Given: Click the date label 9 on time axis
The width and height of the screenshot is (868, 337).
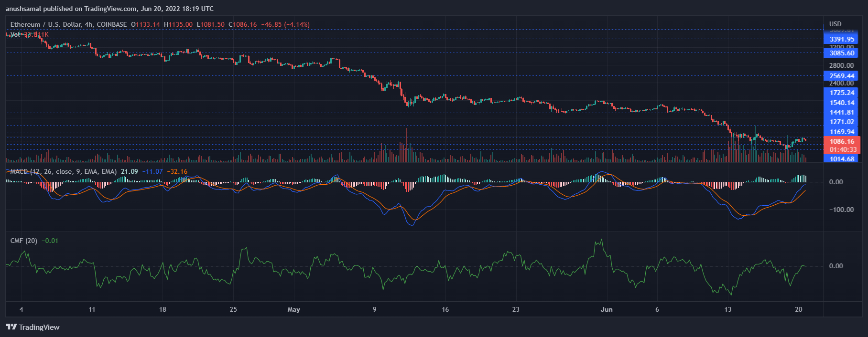Looking at the screenshot, I should (374, 309).
